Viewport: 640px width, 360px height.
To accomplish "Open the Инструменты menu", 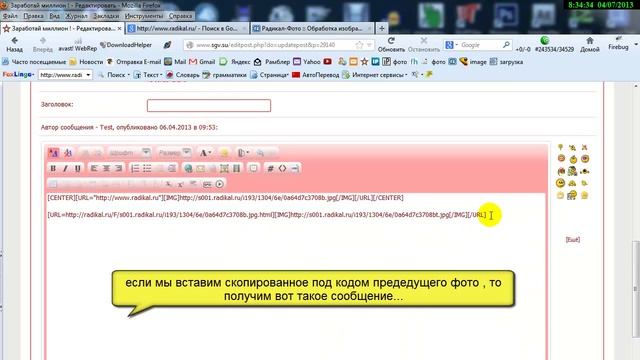I will 144,16.
